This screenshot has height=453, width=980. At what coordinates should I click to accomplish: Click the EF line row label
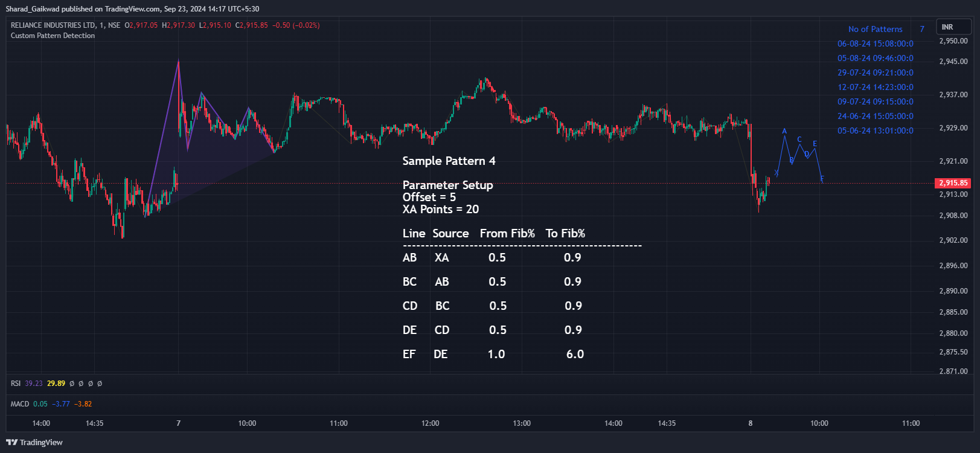[x=409, y=354]
